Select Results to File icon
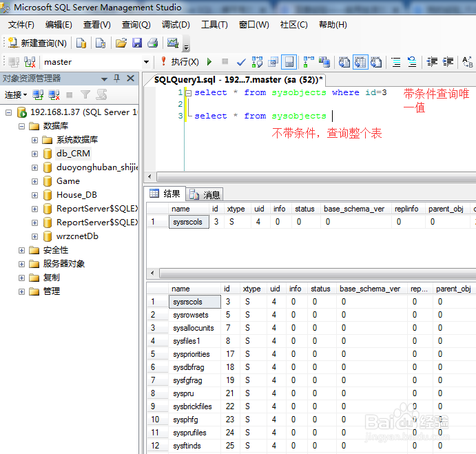The image size is (476, 454). [376, 62]
